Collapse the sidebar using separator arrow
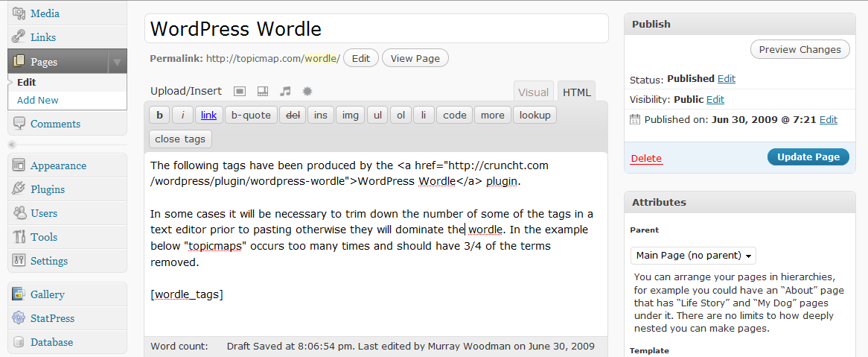 point(11,145)
